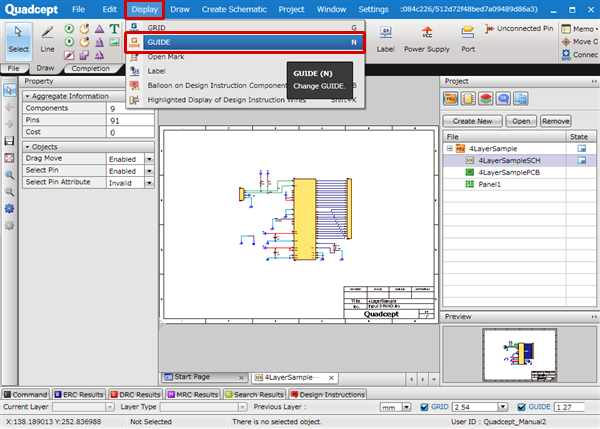Click the sidebar arrow select icon

click(9, 90)
